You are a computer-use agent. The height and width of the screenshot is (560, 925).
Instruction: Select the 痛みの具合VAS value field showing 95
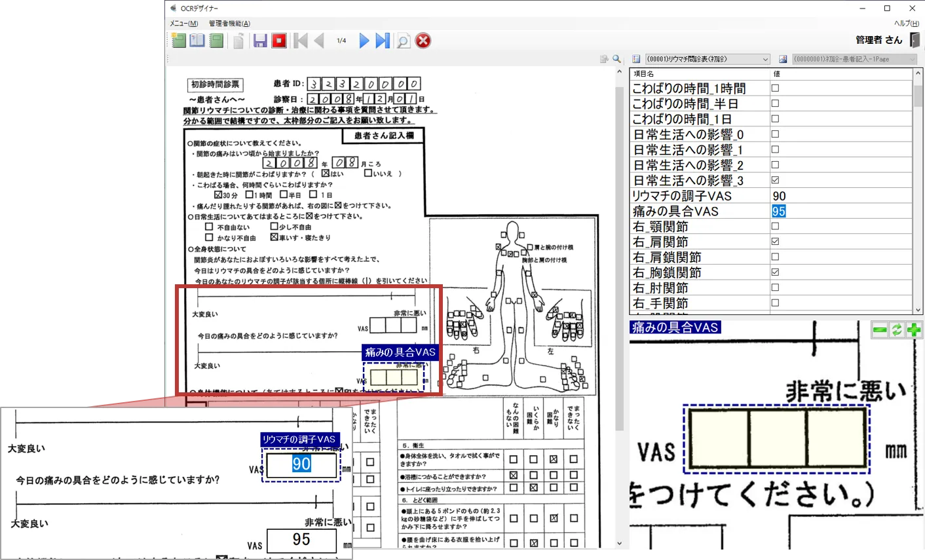(778, 212)
